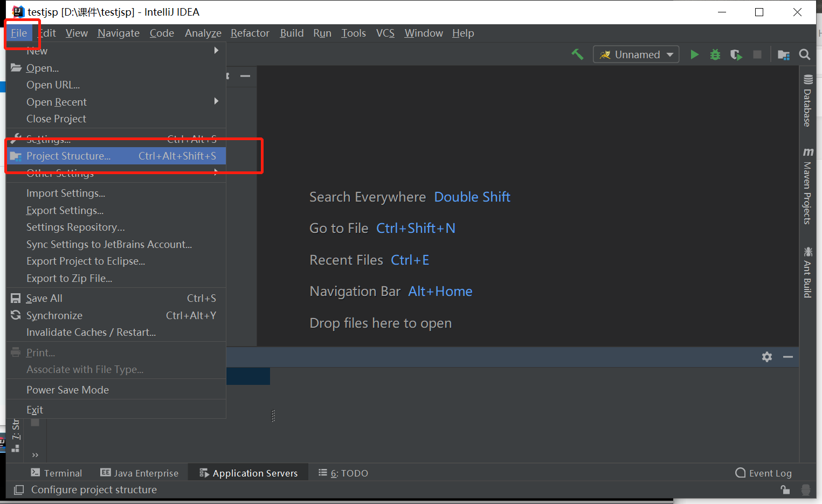The width and height of the screenshot is (822, 504).
Task: Click the Hector inspector icon in status bar
Action: pyautogui.click(x=806, y=489)
